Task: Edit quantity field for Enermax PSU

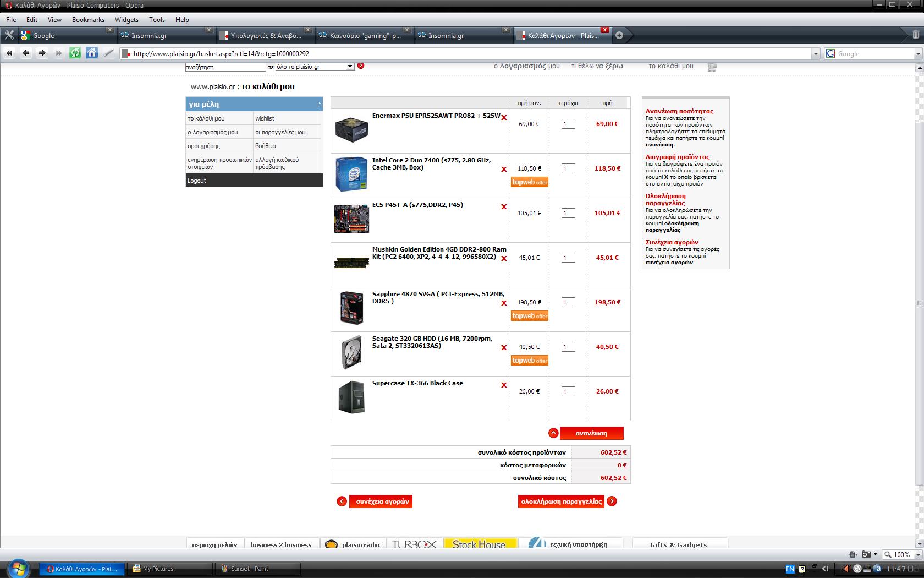Action: tap(568, 124)
